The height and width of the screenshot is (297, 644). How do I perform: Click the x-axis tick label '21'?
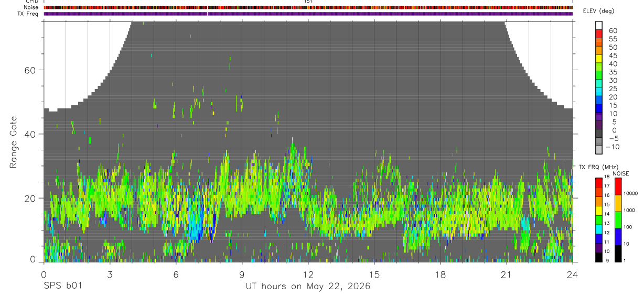pos(507,274)
